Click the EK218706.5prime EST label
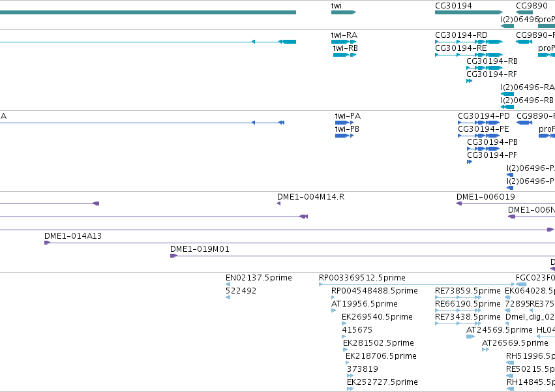Screen dimensions: 555x392 pos(381,356)
